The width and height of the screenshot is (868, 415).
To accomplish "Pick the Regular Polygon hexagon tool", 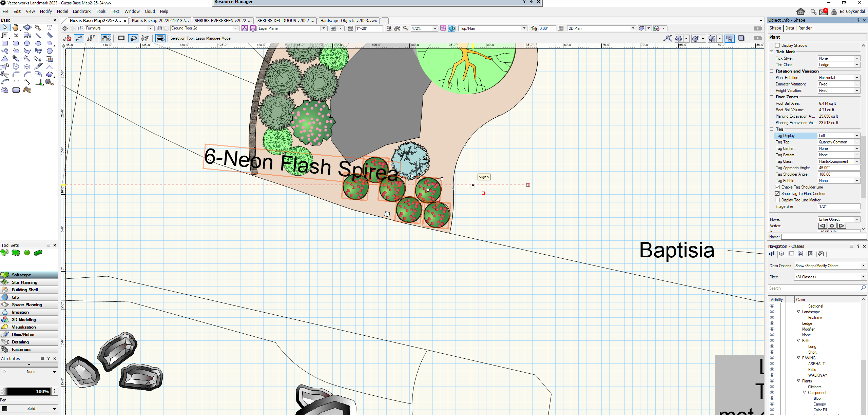I will 50,51.
